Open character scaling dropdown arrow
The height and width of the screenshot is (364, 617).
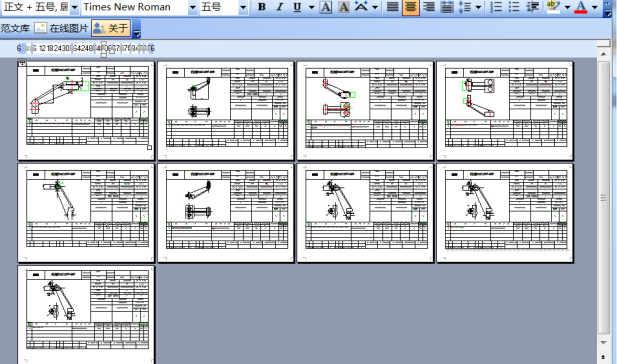pos(375,7)
